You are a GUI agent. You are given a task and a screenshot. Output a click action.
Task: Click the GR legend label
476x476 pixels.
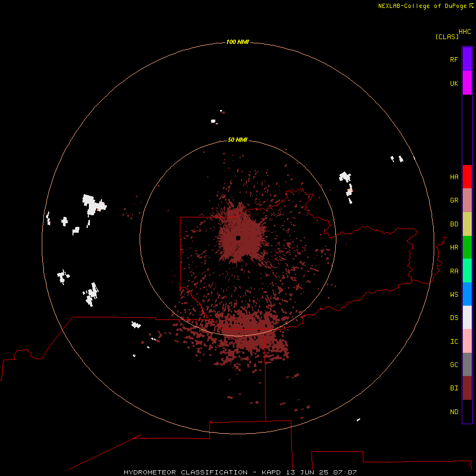[x=454, y=200]
